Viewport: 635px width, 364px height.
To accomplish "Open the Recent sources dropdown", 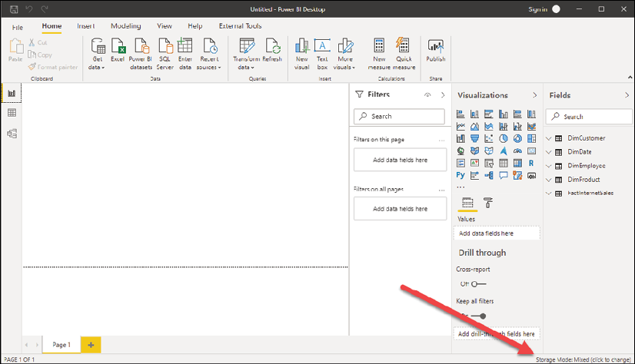I will (x=209, y=55).
